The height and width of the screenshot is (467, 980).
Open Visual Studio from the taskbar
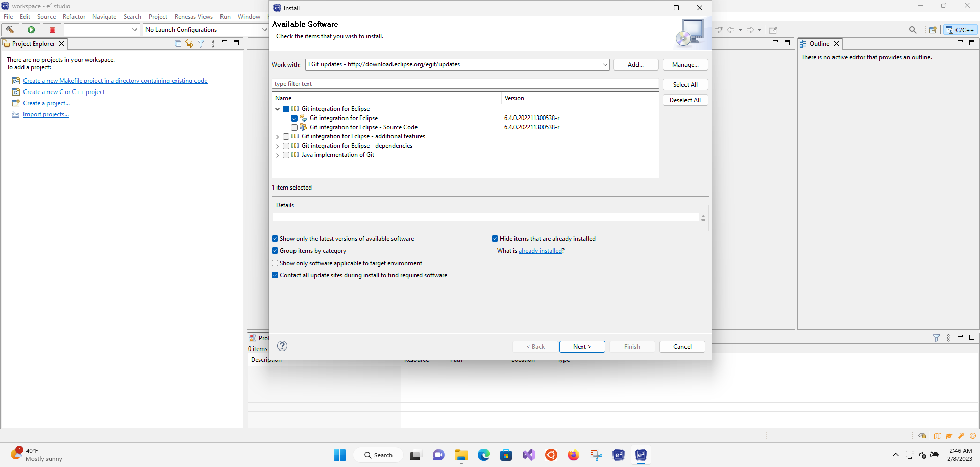[x=529, y=455]
